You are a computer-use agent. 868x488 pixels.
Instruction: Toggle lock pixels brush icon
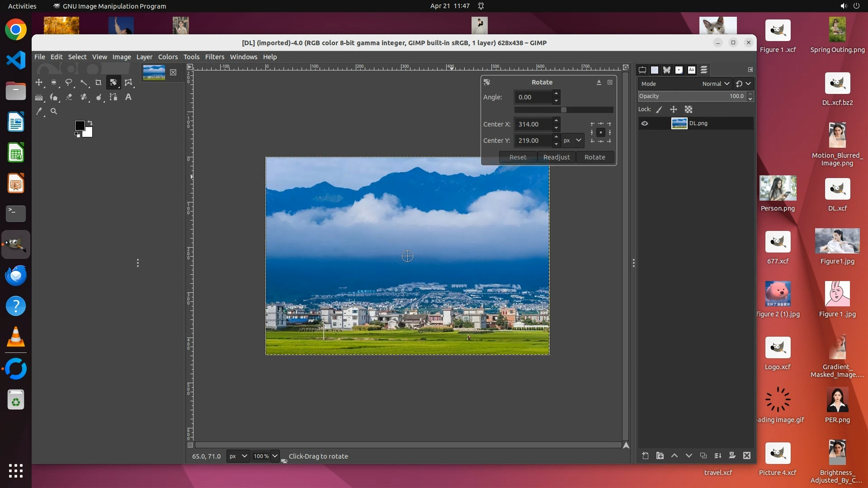tap(659, 109)
